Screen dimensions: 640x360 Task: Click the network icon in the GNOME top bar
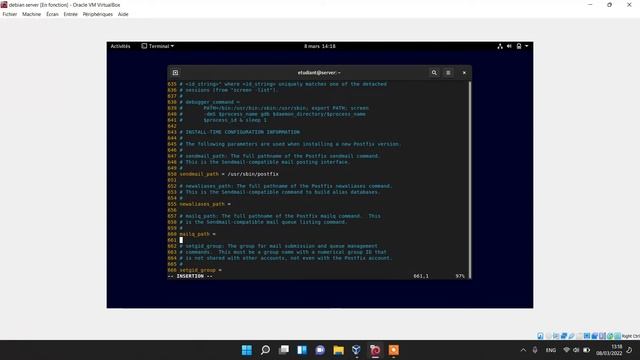pyautogui.click(x=500, y=46)
